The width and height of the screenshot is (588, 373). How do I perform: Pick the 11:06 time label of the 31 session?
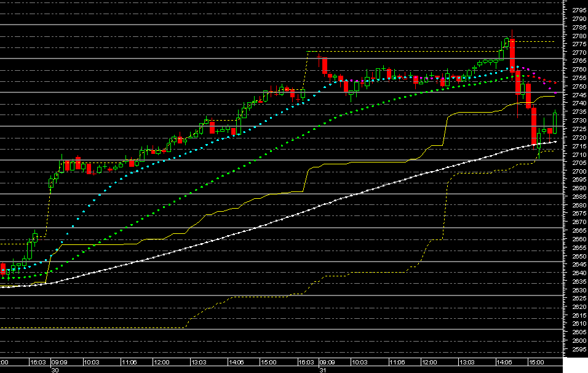coord(397,363)
